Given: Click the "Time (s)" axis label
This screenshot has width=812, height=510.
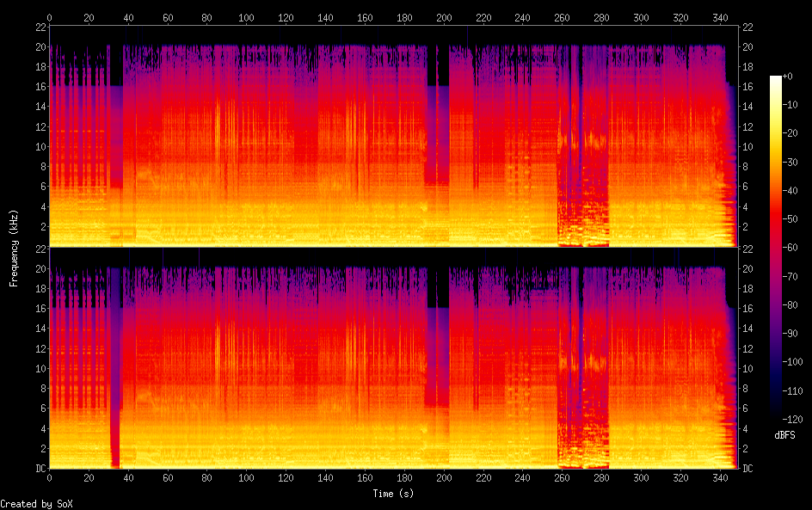Looking at the screenshot, I should click(395, 494).
